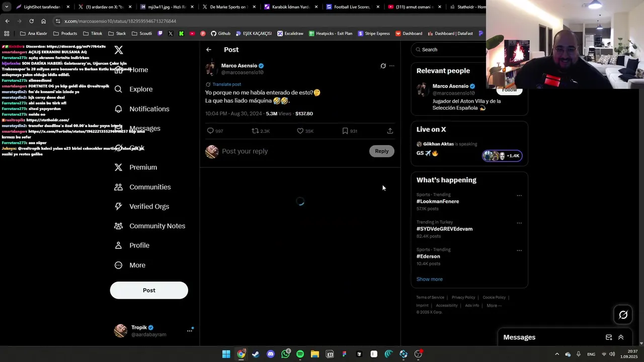Open more options for #SYDVdeGREVEdevam trend
This screenshot has height=362, width=644.
tap(519, 223)
